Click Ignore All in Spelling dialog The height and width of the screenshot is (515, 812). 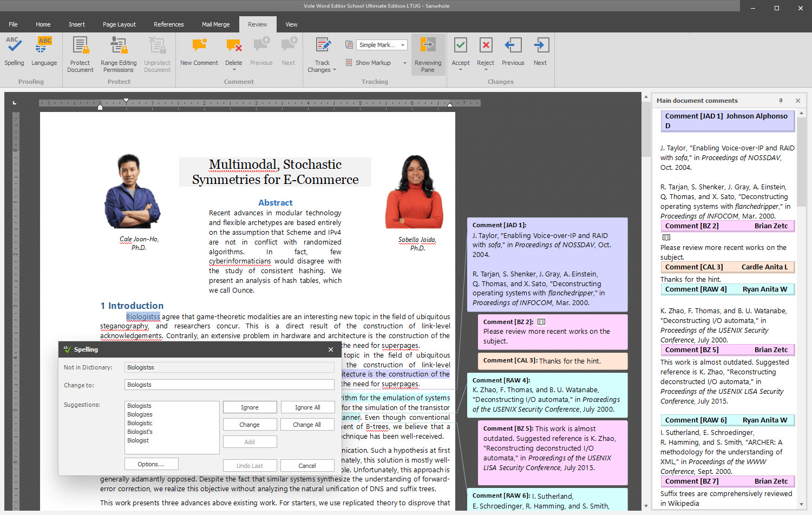pyautogui.click(x=307, y=407)
